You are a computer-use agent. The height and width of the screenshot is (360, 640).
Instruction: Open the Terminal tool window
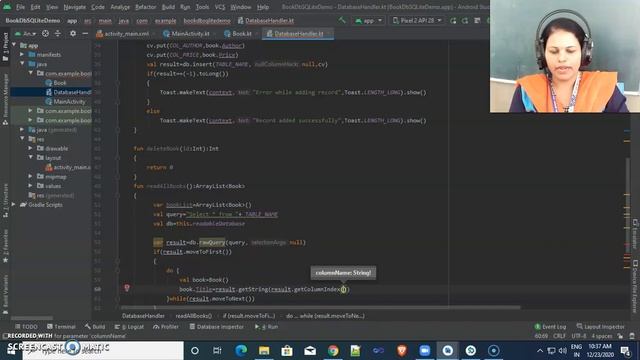(61, 327)
